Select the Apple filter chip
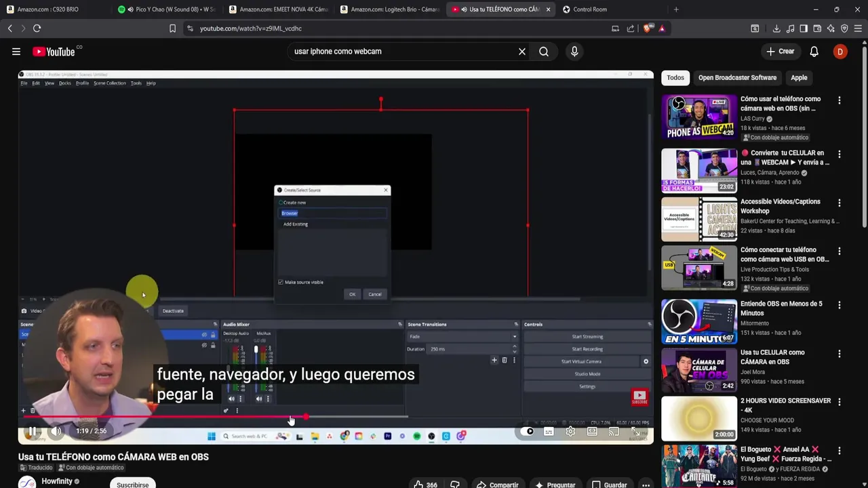868x488 pixels. [799, 78]
